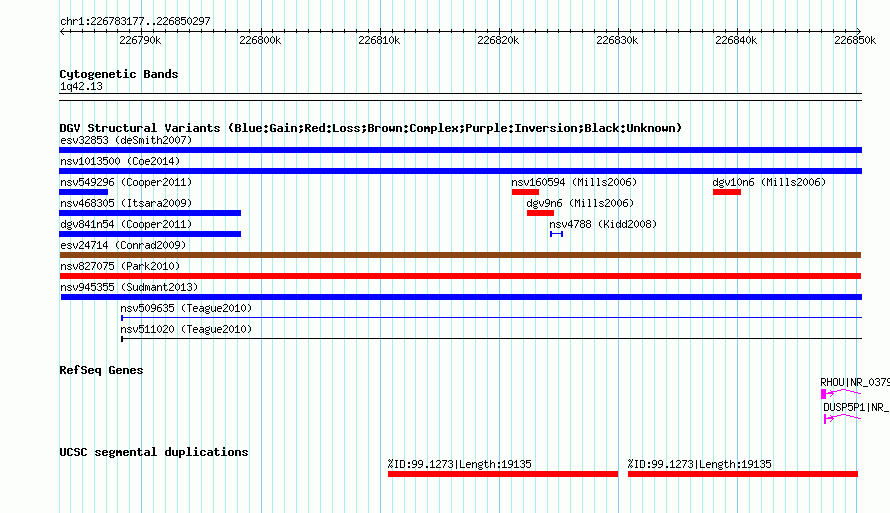Select the nsv1013500 (Coe2014) variant bar

point(460,171)
